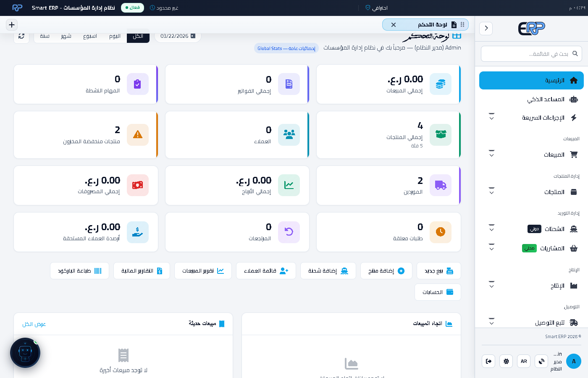Image resolution: width=588 pixels, height=378 pixels.
Task: Expand the المشتريات sidebar chevron
Action: click(492, 248)
